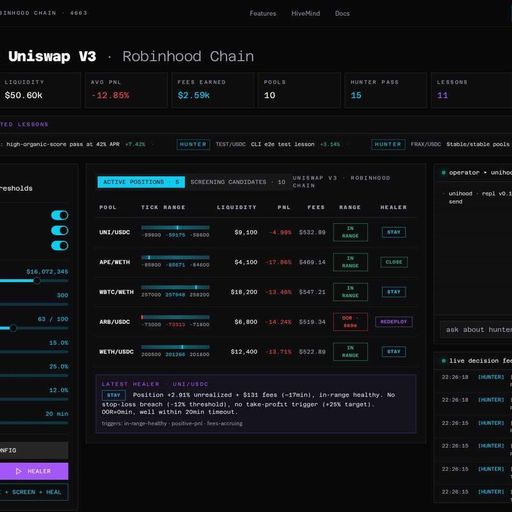Click the $12,400 liquidity value

(x=244, y=352)
